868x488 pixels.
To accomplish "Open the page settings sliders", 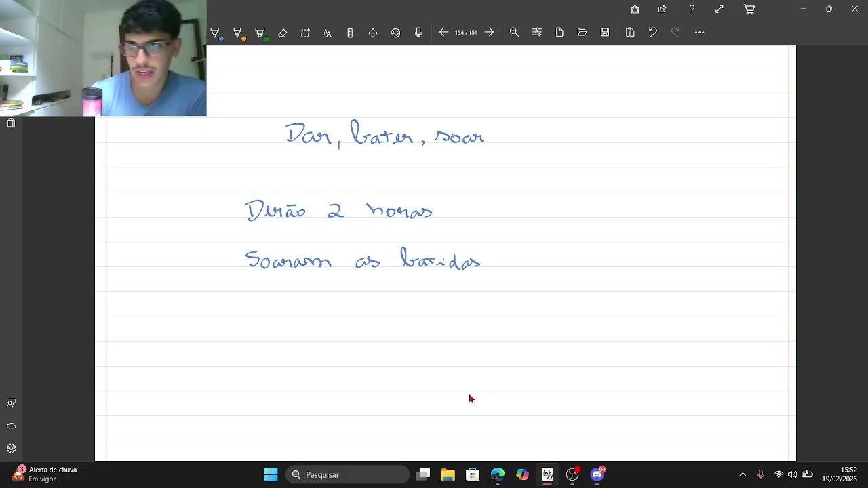I will click(537, 32).
